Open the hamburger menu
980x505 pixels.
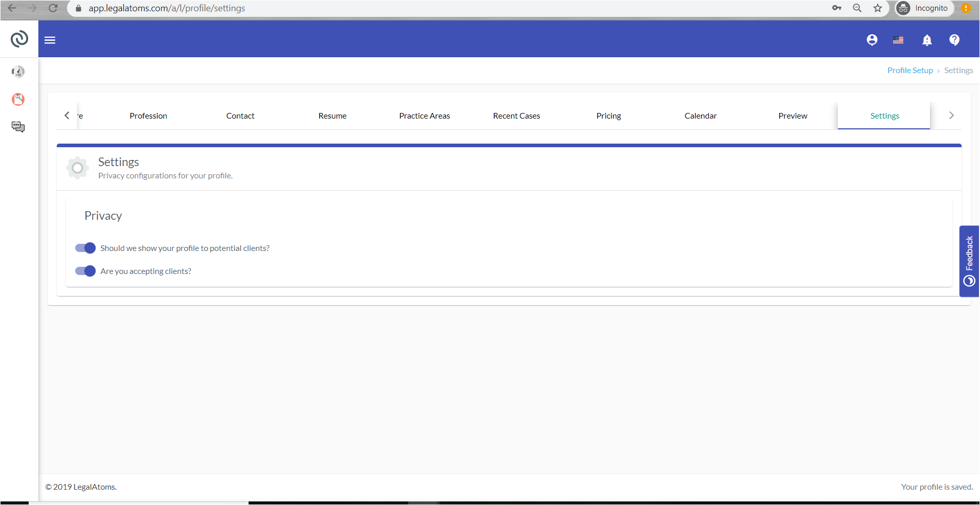tap(50, 40)
